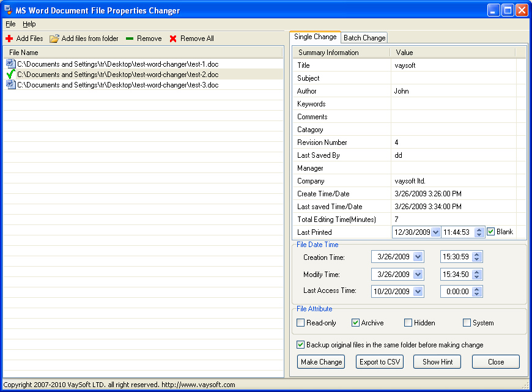Switch to the Batch Change tab
532x392 pixels.
coord(364,38)
